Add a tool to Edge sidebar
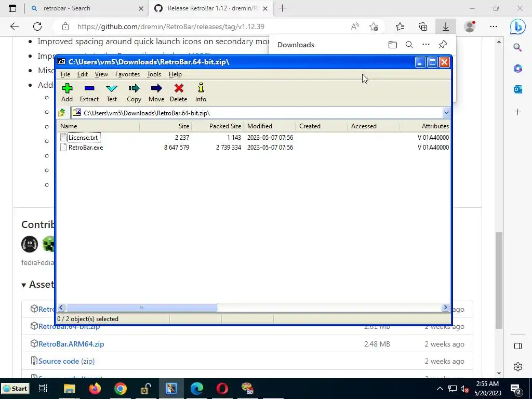This screenshot has width=532, height=399. (517, 112)
